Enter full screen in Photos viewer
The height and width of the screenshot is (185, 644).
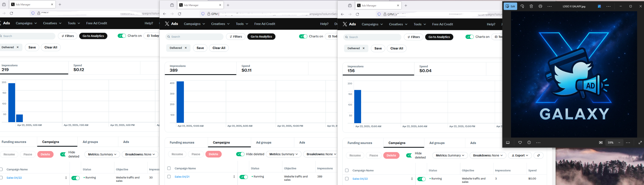(640, 143)
